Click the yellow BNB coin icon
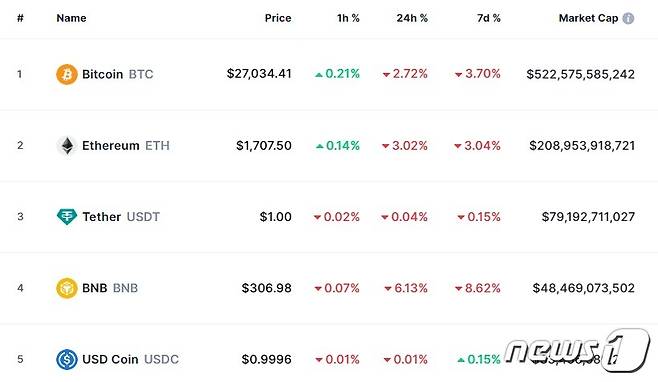Image resolution: width=658 pixels, height=382 pixels. pyautogui.click(x=67, y=288)
